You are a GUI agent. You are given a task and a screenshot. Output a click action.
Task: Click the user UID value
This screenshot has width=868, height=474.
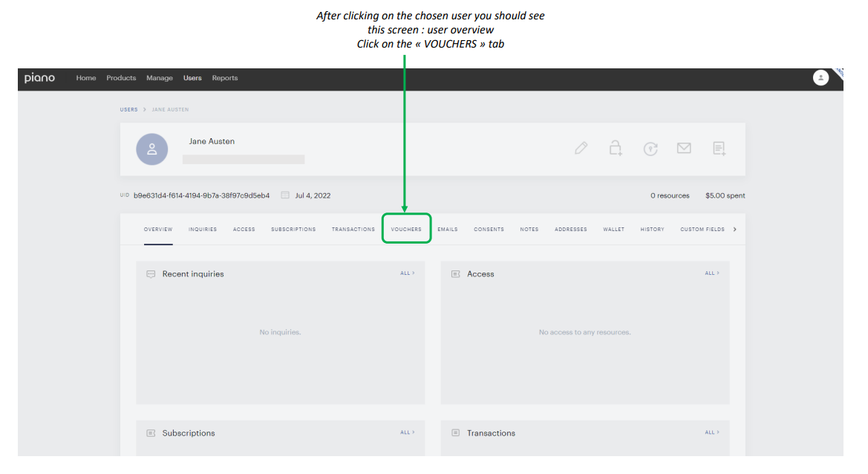coord(201,195)
